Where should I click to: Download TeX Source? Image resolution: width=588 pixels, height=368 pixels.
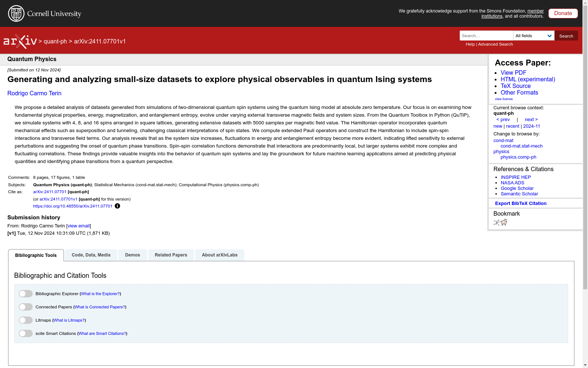516,86
